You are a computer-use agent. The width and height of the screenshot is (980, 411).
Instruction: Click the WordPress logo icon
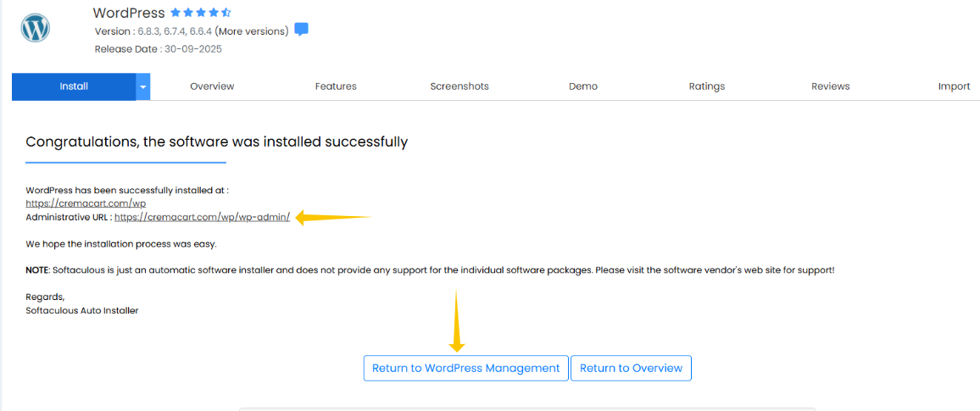35,28
